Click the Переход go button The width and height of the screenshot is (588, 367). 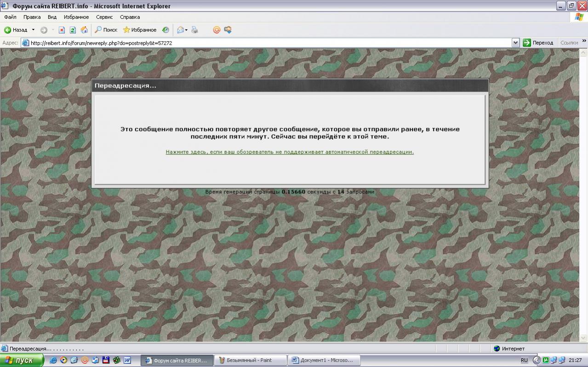(x=538, y=43)
